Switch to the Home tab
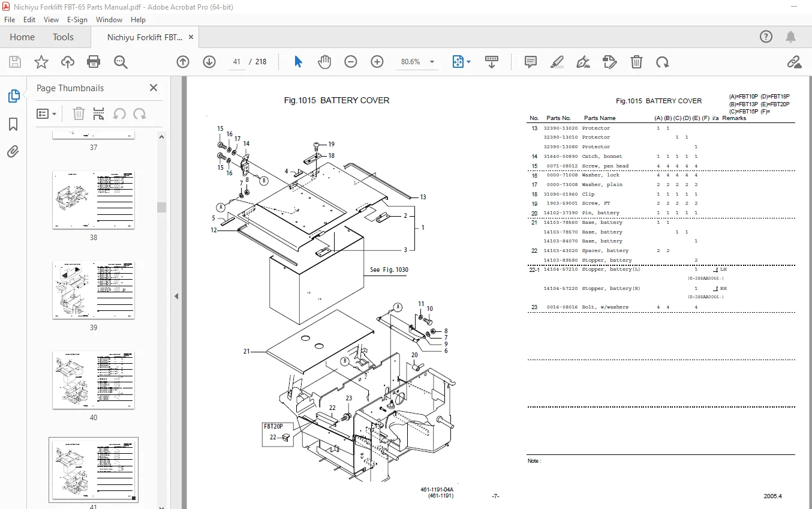The height and width of the screenshot is (509, 812). point(22,37)
